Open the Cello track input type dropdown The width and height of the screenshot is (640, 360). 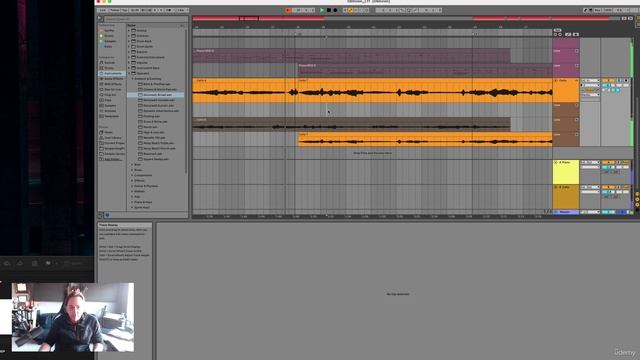[590, 81]
